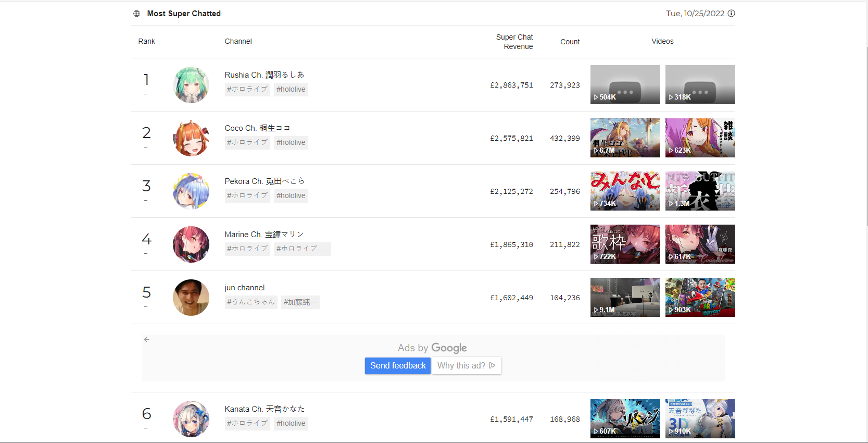Select #hololive tag under Kanata Ch.
Screen dimensions: 868x443
tap(291, 424)
